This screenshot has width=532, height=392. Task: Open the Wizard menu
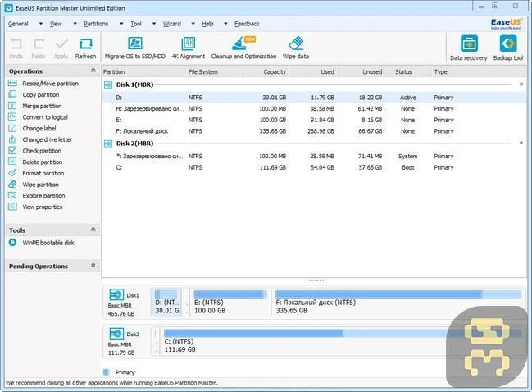tap(172, 24)
